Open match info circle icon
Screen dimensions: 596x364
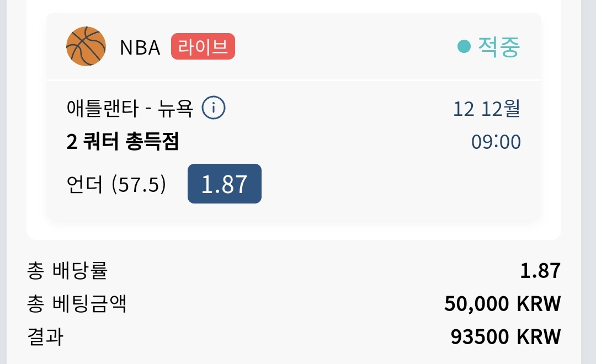pyautogui.click(x=213, y=108)
